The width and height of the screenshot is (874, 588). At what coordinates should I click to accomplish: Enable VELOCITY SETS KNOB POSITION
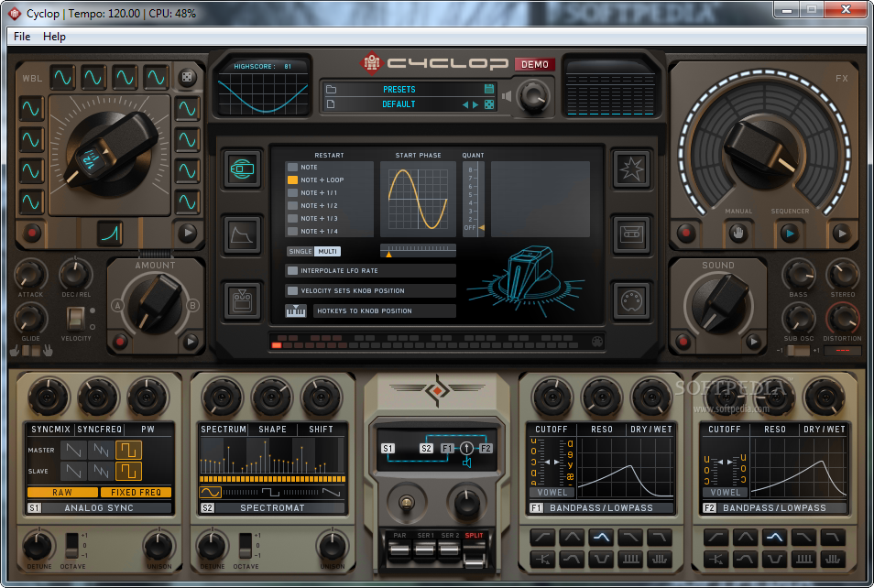click(x=292, y=291)
